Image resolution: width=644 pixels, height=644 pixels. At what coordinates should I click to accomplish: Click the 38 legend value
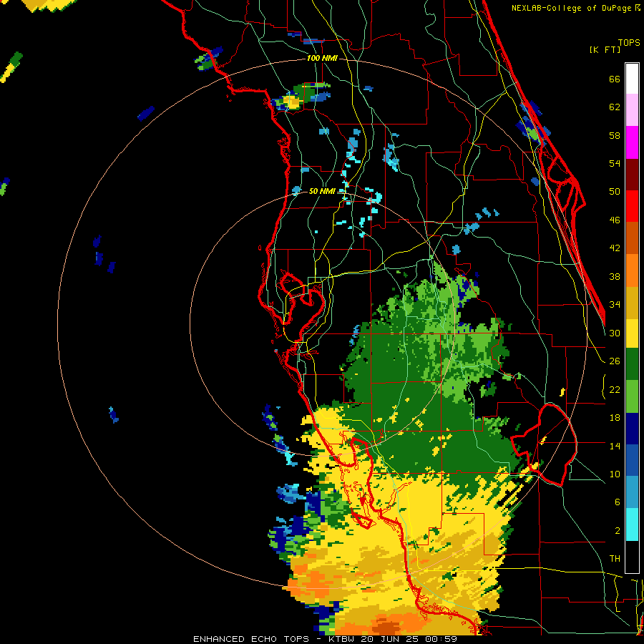pos(615,276)
